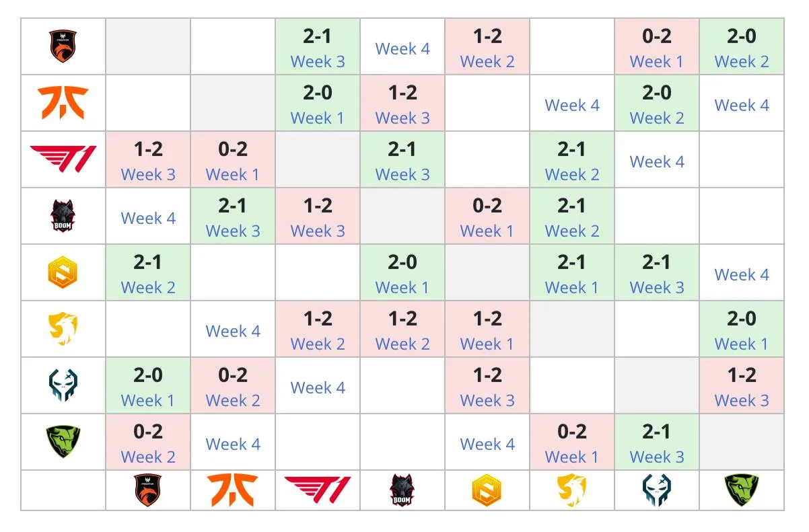Click the teal skull team logo in the left column
809x532 pixels.
click(63, 386)
